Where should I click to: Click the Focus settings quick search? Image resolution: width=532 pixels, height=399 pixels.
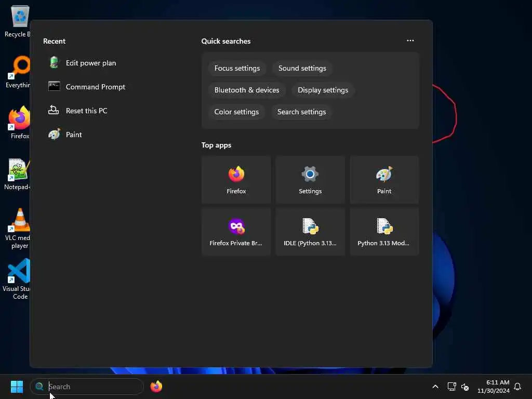pos(237,68)
